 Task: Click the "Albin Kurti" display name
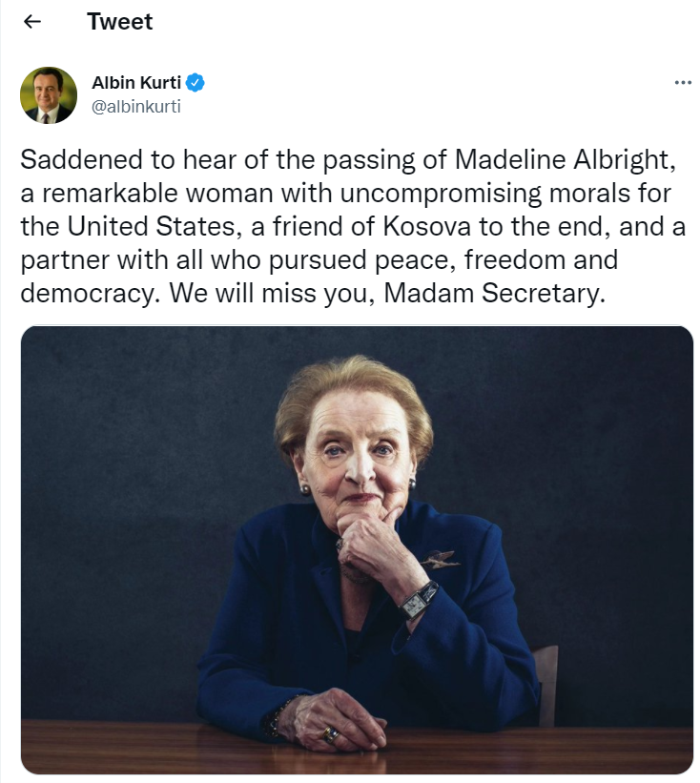click(135, 83)
